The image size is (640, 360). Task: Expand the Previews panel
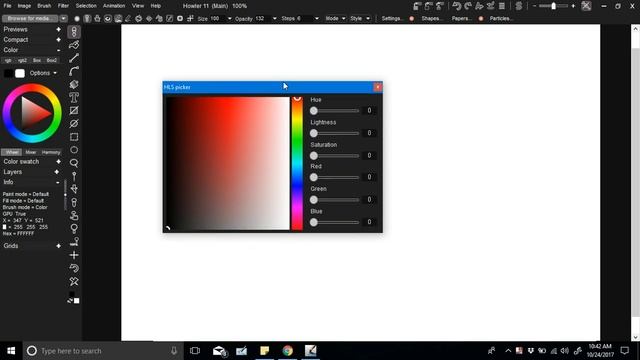(x=58, y=29)
